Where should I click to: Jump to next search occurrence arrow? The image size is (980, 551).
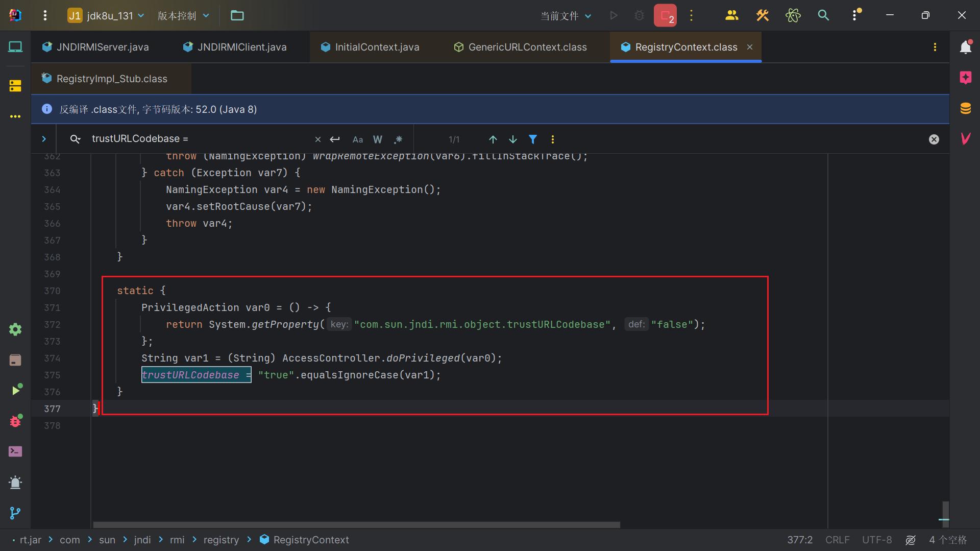513,139
